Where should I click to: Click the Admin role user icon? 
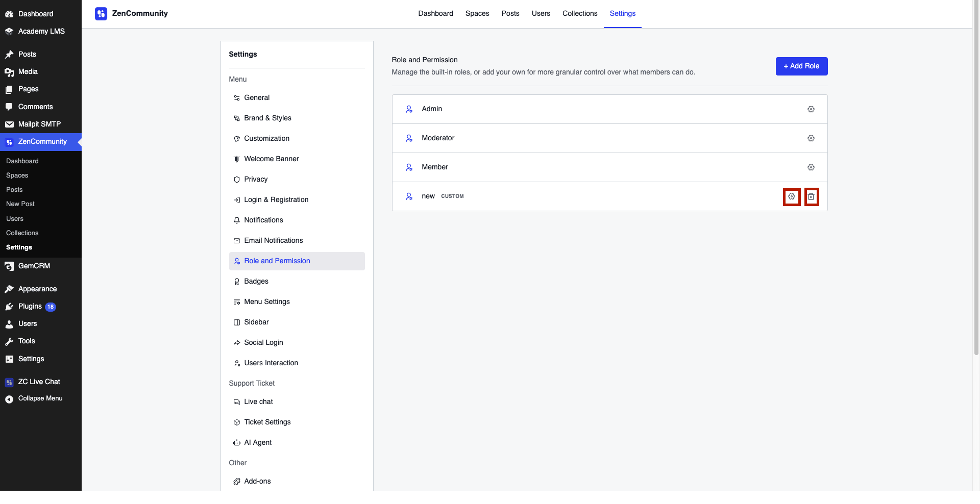click(x=409, y=109)
